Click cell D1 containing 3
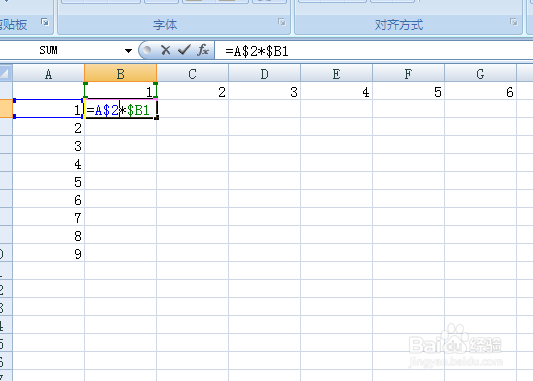The width and height of the screenshot is (533, 381). pos(264,91)
